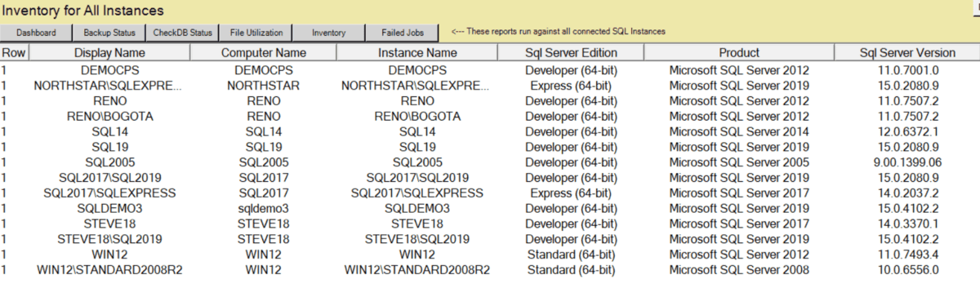
Task: Select the Inventory report button
Action: coord(329,33)
